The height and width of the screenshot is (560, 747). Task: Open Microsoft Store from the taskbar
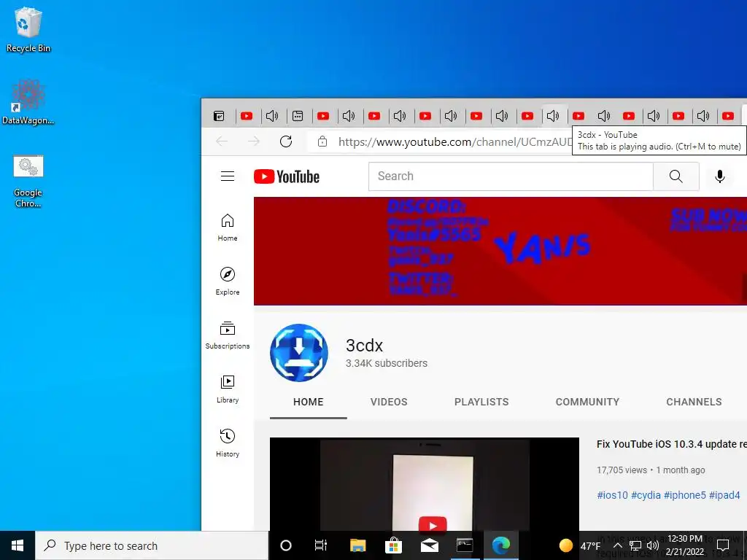pos(393,545)
